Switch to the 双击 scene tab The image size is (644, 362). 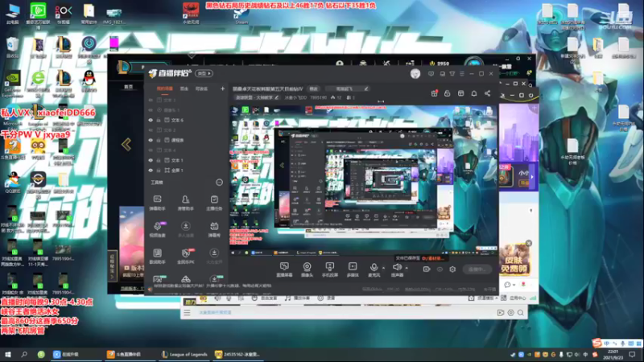coord(184,88)
